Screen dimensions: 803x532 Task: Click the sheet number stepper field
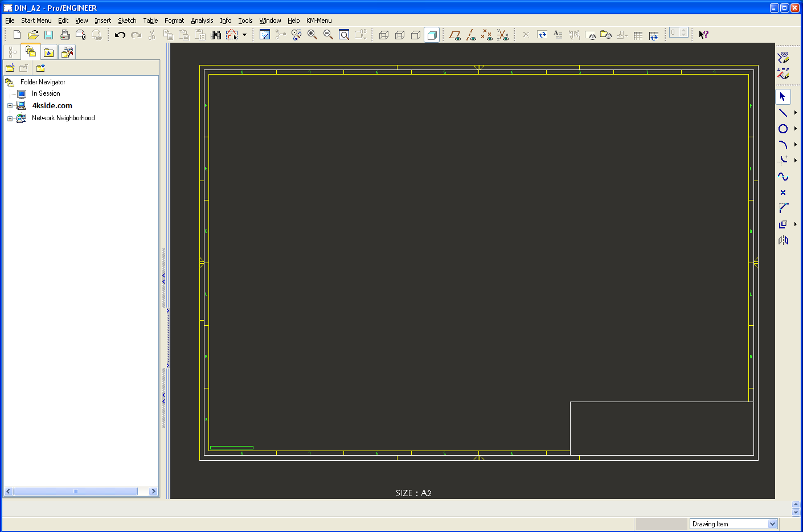click(x=678, y=33)
